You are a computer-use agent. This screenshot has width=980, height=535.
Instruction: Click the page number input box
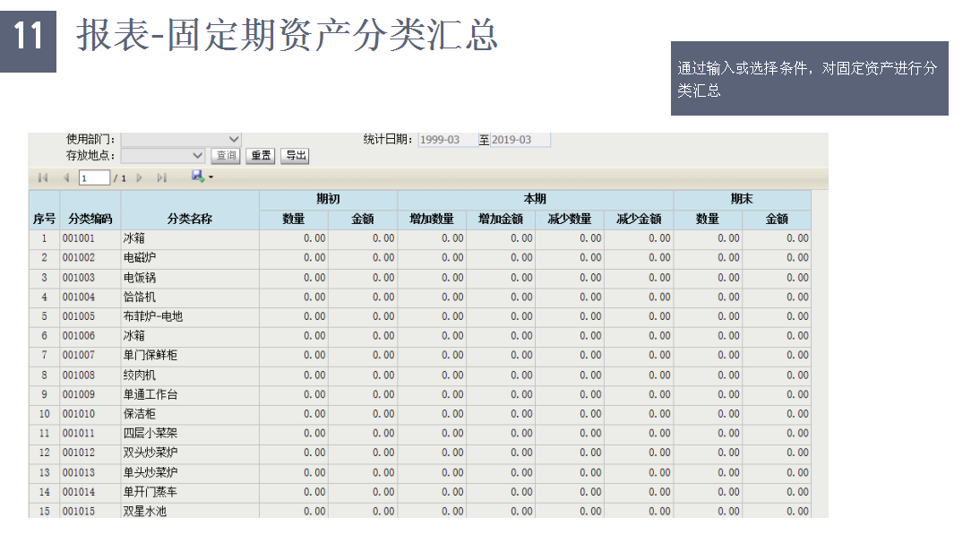pyautogui.click(x=94, y=177)
